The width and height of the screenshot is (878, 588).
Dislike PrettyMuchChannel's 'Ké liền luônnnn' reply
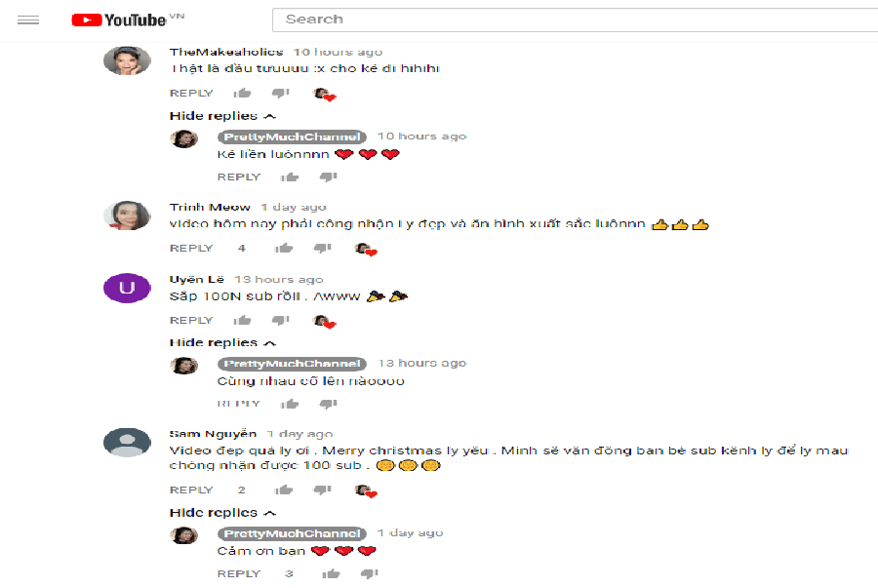[x=328, y=176]
